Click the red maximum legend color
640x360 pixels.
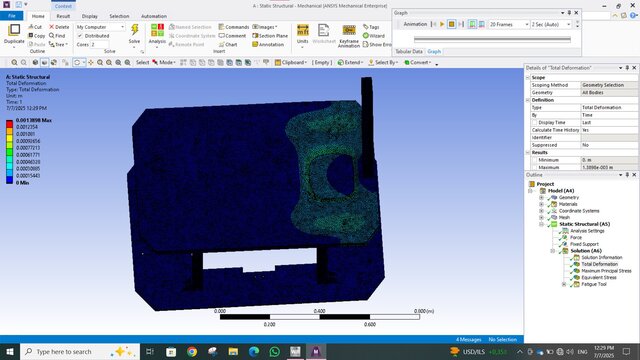tap(9, 124)
